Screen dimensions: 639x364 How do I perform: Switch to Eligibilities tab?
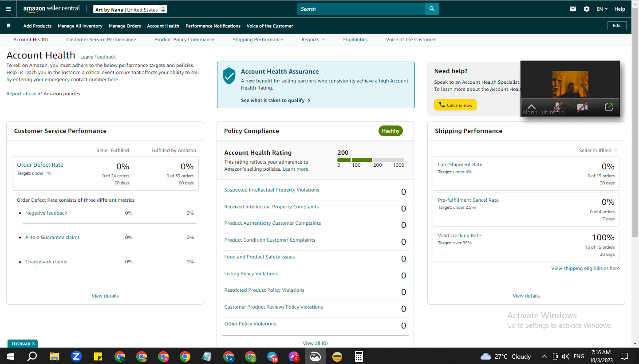point(355,39)
